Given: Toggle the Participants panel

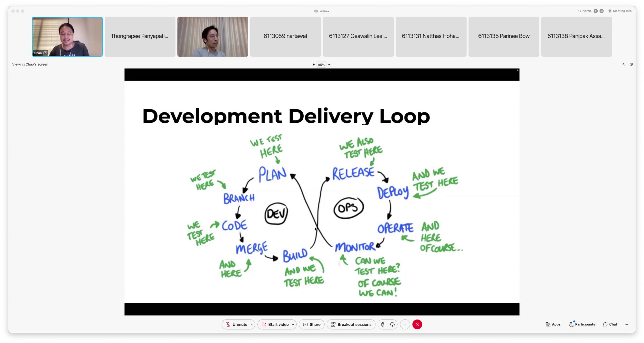Looking at the screenshot, I should point(582,324).
